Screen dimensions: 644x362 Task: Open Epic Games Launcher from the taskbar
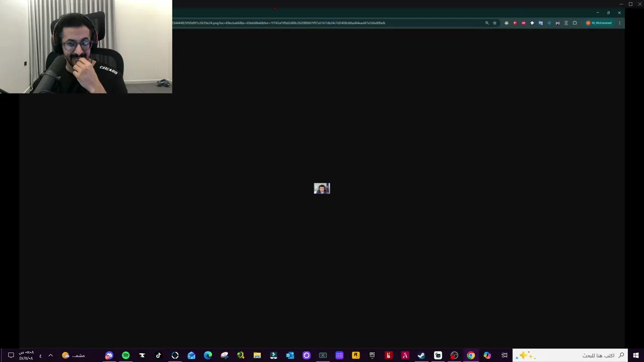(x=372, y=355)
